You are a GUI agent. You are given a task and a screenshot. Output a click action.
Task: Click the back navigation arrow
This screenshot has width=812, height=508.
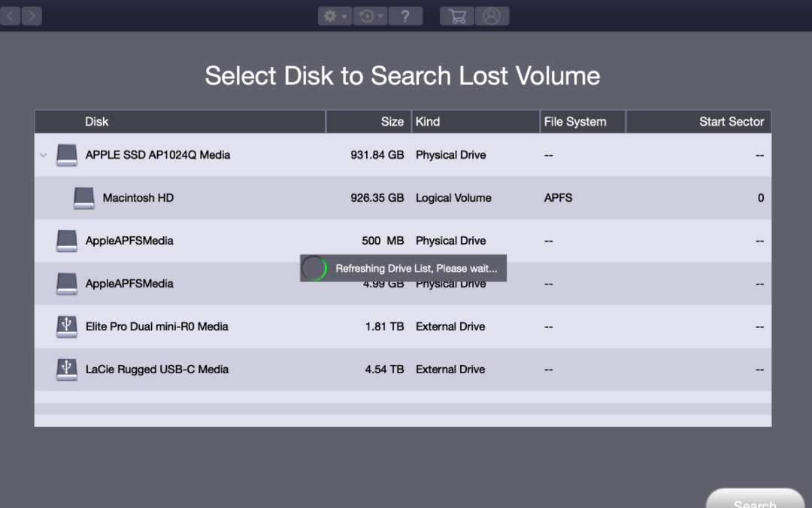pyautogui.click(x=10, y=15)
